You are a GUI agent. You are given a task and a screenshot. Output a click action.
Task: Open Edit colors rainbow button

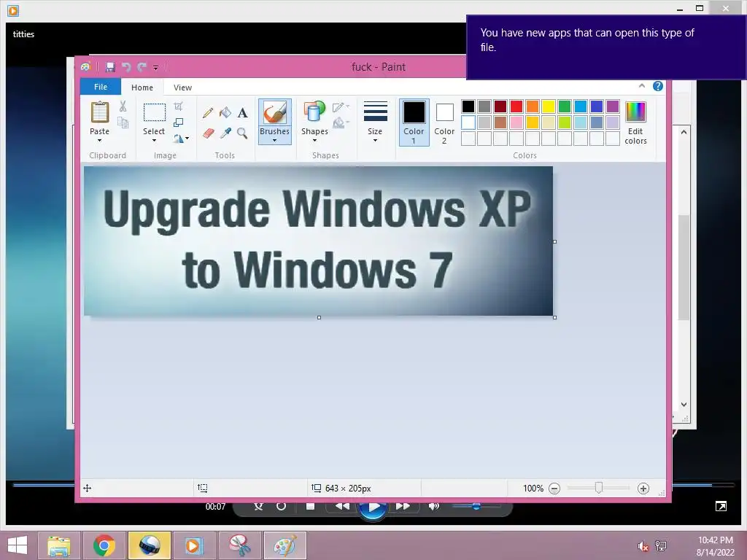(635, 122)
